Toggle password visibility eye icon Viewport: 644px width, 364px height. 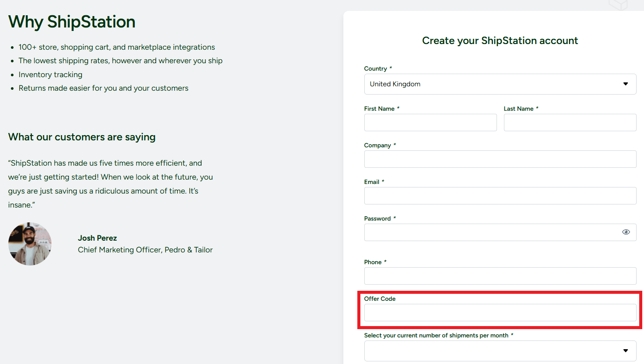pos(626,232)
